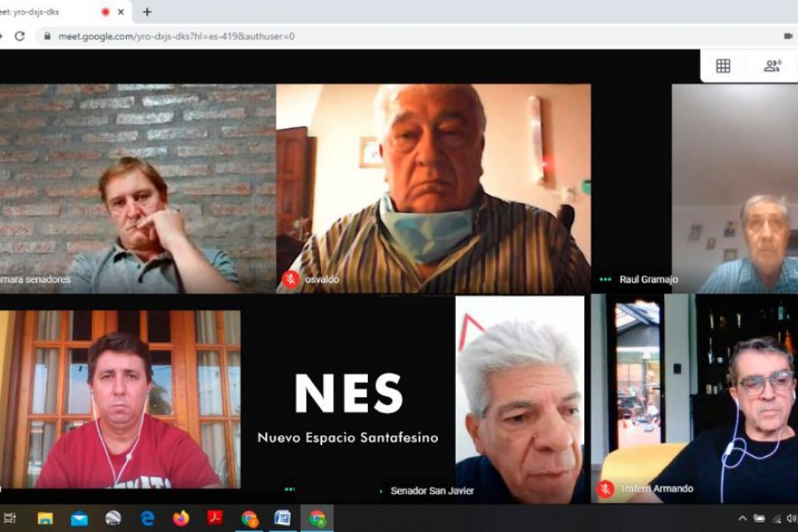Launch Firefox from the taskbar

coord(181,519)
